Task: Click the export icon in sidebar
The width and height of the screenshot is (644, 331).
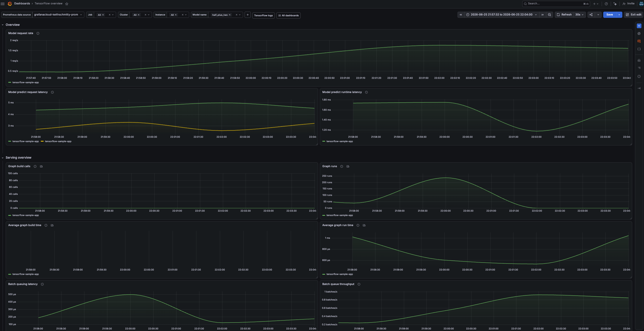Action: click(x=639, y=60)
